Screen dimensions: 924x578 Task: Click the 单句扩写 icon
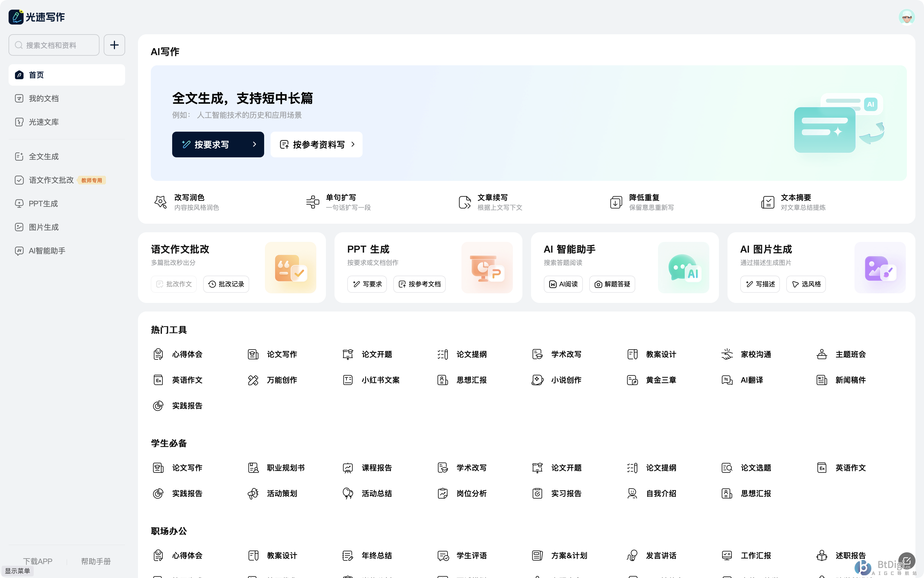(x=312, y=202)
